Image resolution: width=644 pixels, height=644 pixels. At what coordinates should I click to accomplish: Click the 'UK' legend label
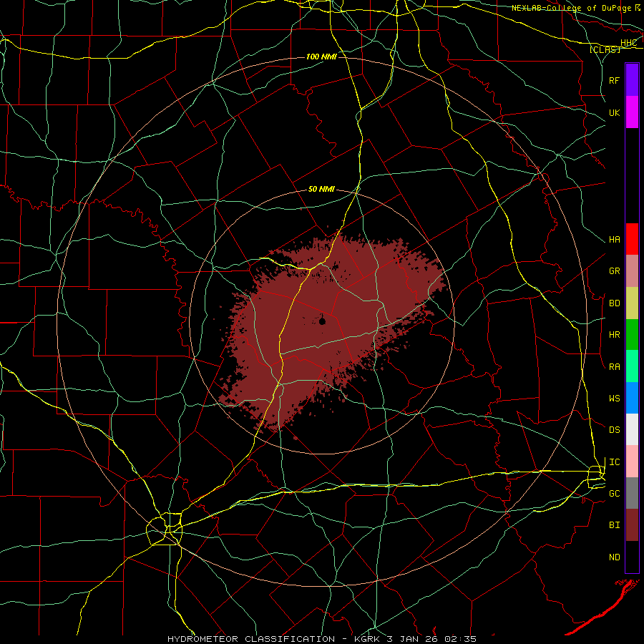tap(615, 112)
